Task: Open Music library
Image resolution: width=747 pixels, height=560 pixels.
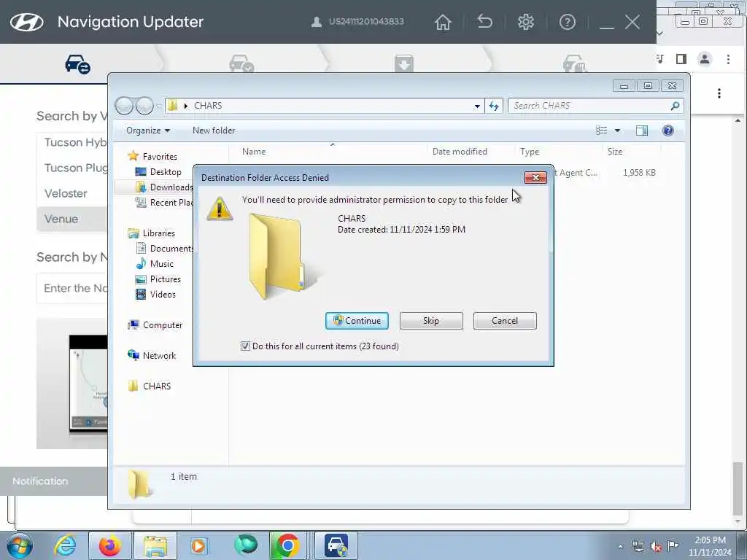Action: pyautogui.click(x=155, y=264)
